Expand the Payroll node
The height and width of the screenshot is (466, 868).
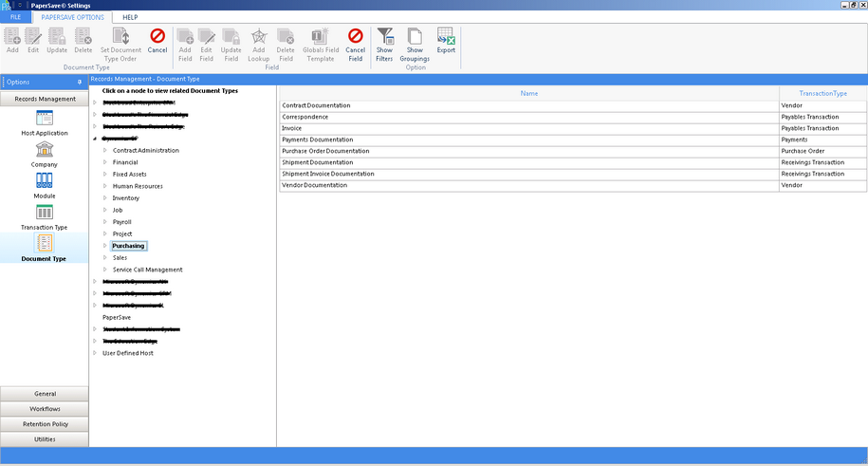pyautogui.click(x=105, y=222)
